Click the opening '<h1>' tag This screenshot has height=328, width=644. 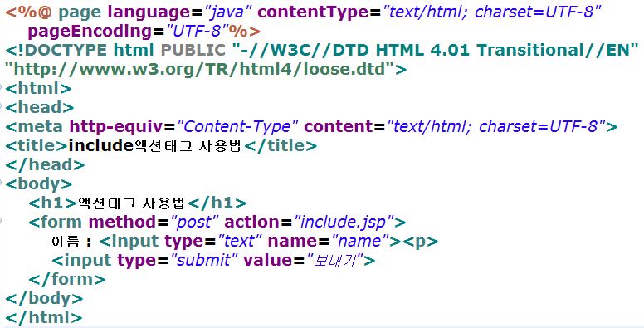[x=53, y=203]
